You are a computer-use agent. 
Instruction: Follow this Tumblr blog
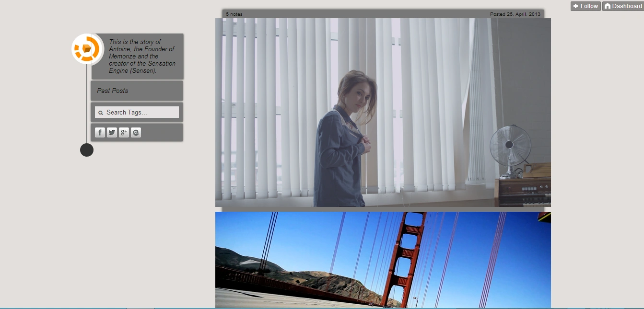pyautogui.click(x=585, y=6)
